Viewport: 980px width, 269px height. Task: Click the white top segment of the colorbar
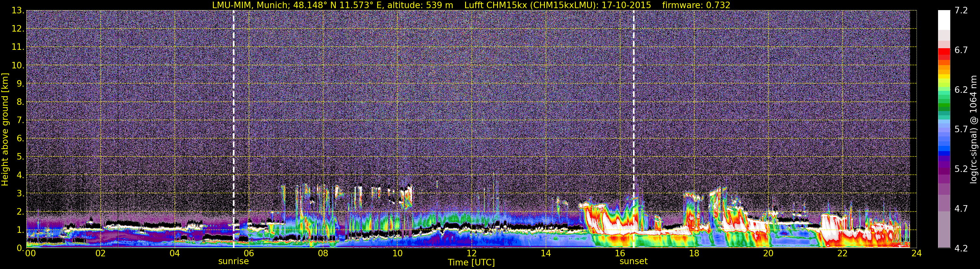click(x=944, y=20)
